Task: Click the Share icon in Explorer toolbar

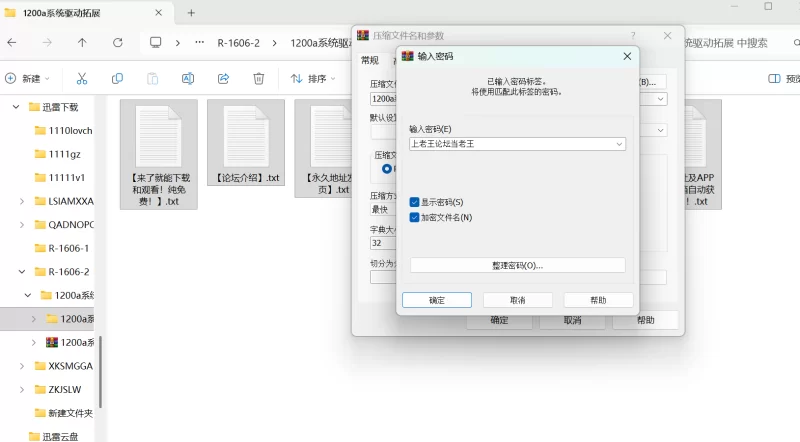Action: point(223,78)
